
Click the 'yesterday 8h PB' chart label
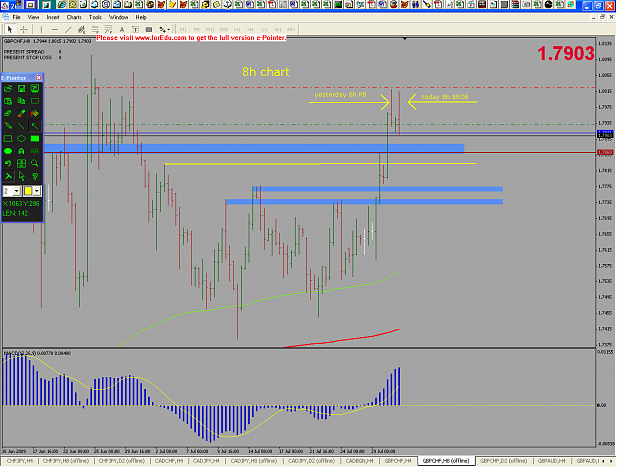pyautogui.click(x=340, y=95)
